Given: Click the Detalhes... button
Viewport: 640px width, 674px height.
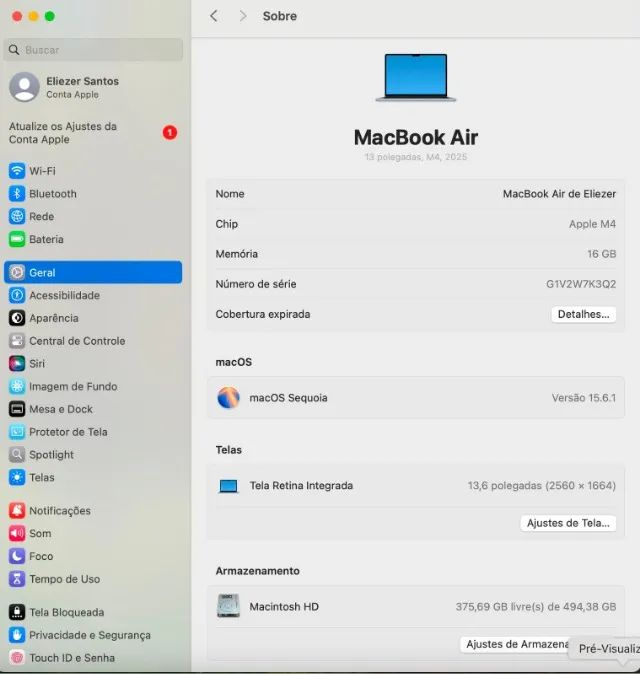Looking at the screenshot, I should click(x=583, y=314).
